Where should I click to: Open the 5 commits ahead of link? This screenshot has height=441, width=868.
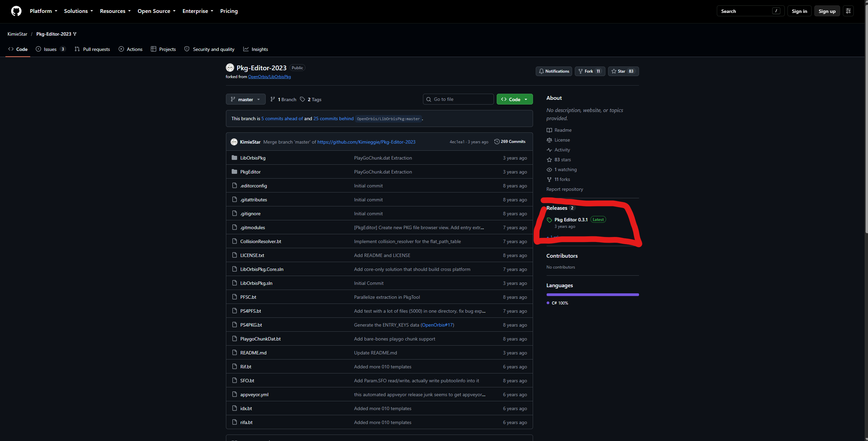[x=282, y=118]
